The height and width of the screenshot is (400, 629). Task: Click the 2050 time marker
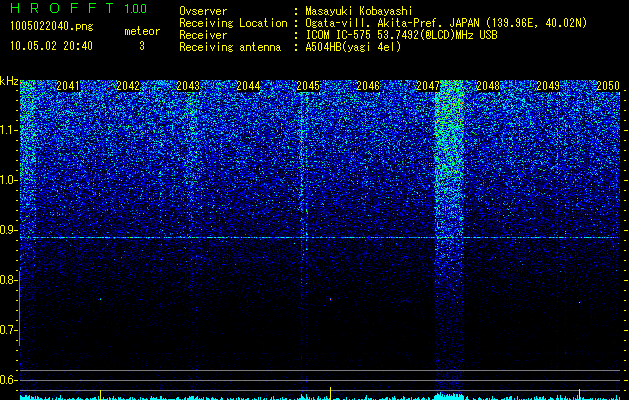608,86
